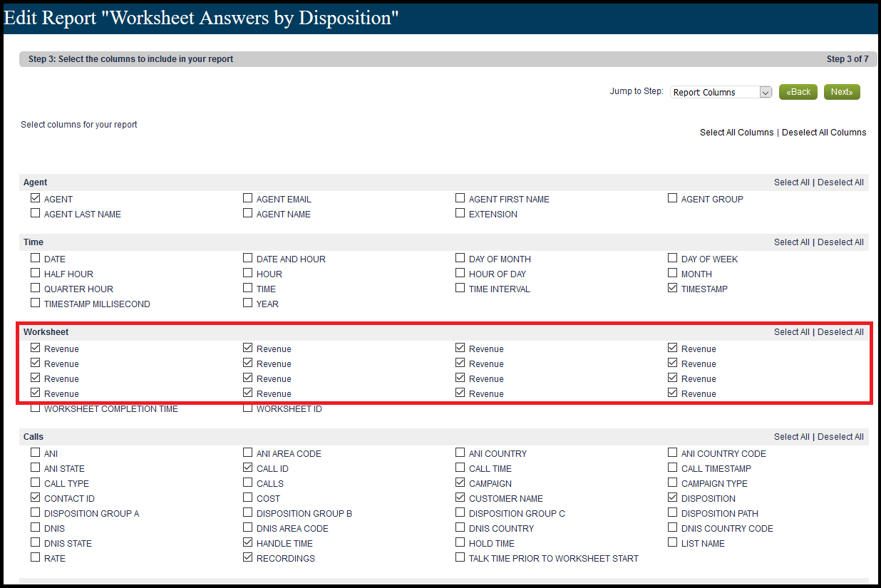Image resolution: width=881 pixels, height=588 pixels.
Task: Click the «Back button
Action: point(798,92)
